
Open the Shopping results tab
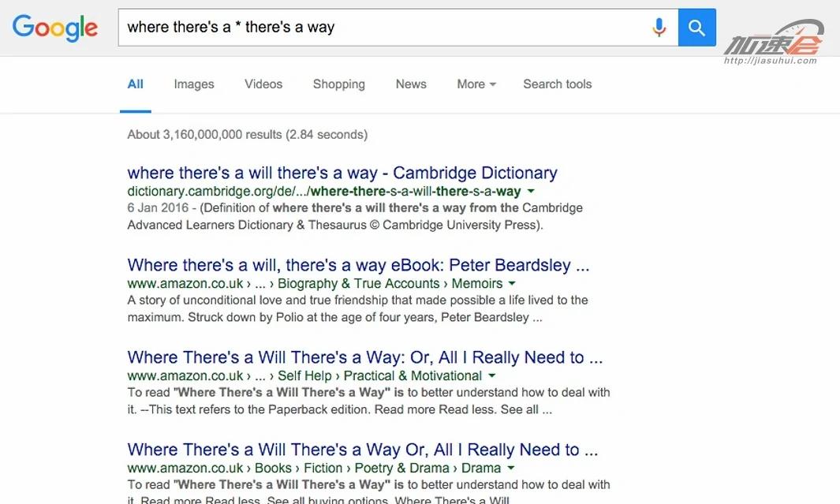(338, 84)
